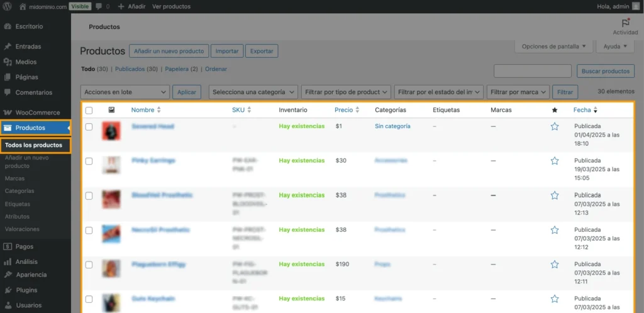Open the Filtrar por marca dropdown
Viewport: 644px width, 313px height.
pos(518,92)
